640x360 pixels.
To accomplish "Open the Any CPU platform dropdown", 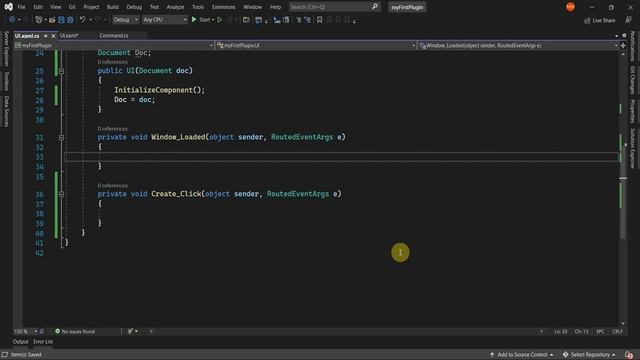I will (x=164, y=20).
